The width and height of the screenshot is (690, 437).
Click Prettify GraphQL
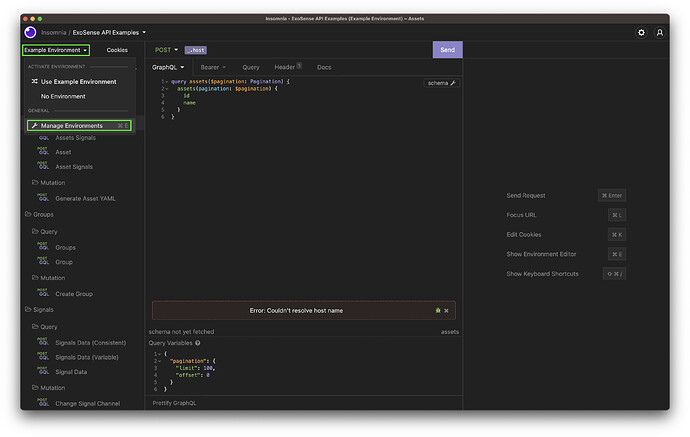[174, 403]
